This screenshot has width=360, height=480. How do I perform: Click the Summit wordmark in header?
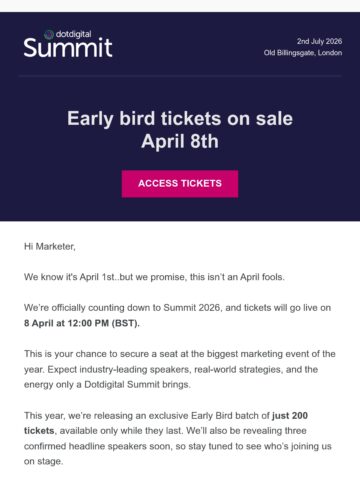click(x=68, y=48)
